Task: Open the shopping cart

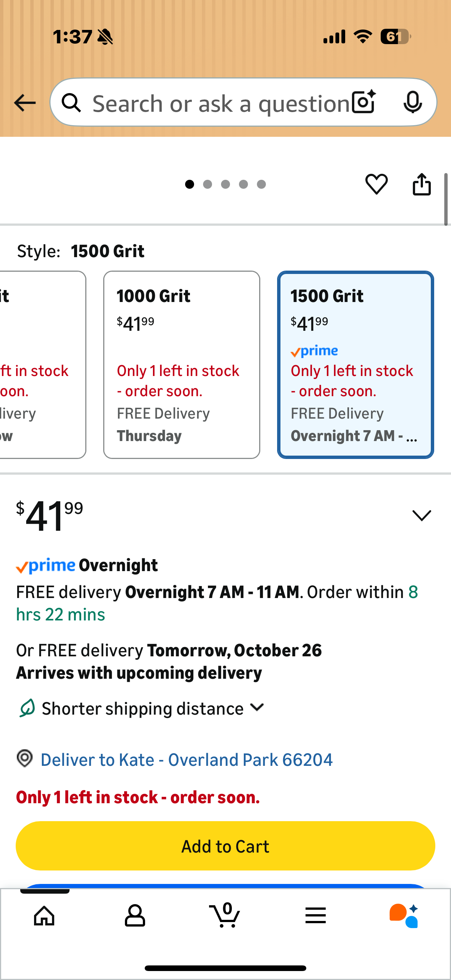Action: tap(225, 915)
